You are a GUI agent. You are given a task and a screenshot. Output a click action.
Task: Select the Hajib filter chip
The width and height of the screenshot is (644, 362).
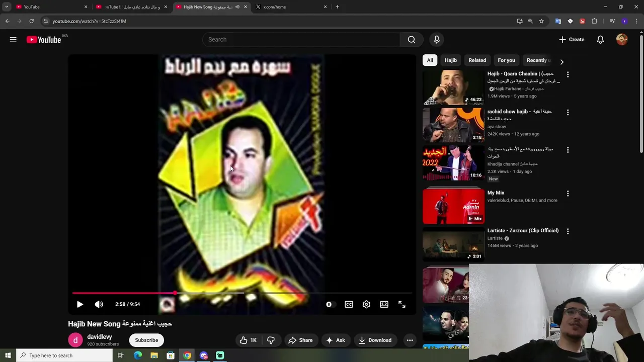pyautogui.click(x=451, y=60)
